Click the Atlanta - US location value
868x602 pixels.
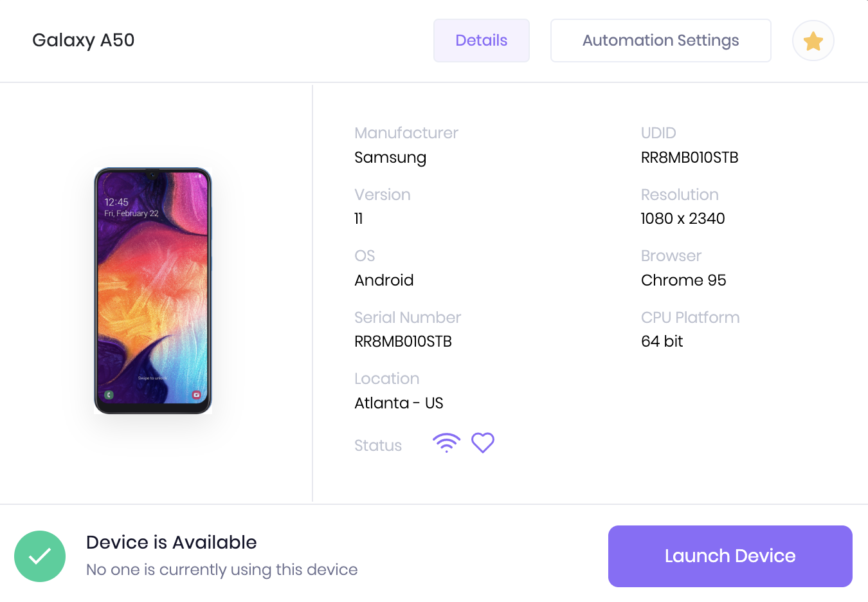(x=399, y=403)
